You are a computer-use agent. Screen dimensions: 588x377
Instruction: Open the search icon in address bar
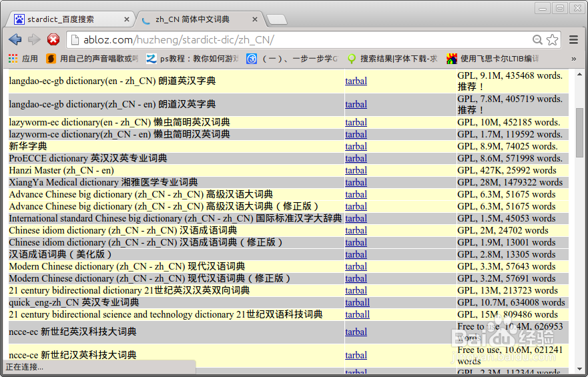[x=537, y=40]
